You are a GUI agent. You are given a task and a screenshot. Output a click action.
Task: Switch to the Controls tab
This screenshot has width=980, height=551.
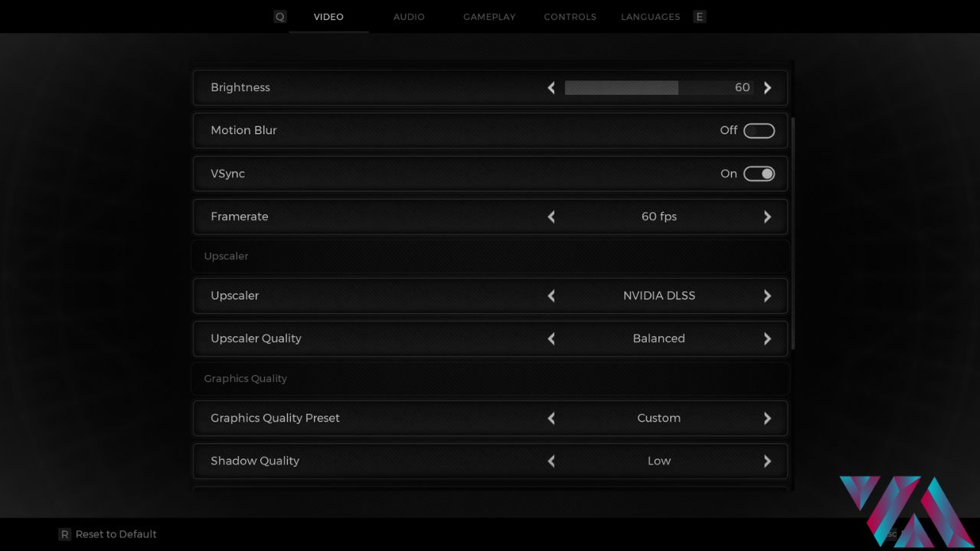point(570,17)
